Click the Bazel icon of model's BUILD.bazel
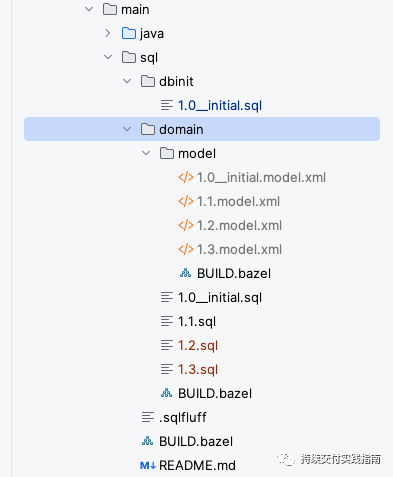 [186, 273]
